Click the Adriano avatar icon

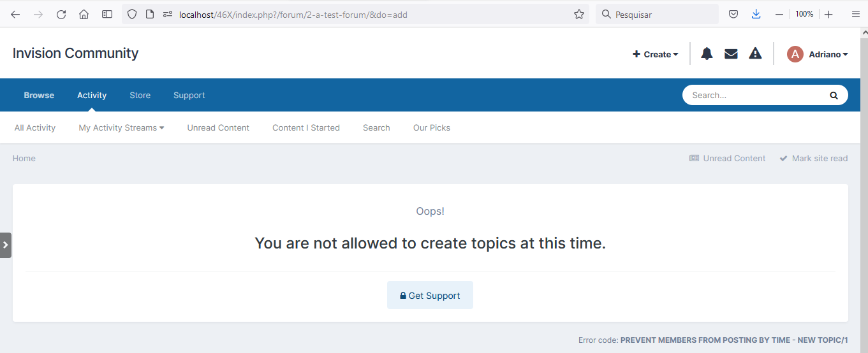point(795,54)
